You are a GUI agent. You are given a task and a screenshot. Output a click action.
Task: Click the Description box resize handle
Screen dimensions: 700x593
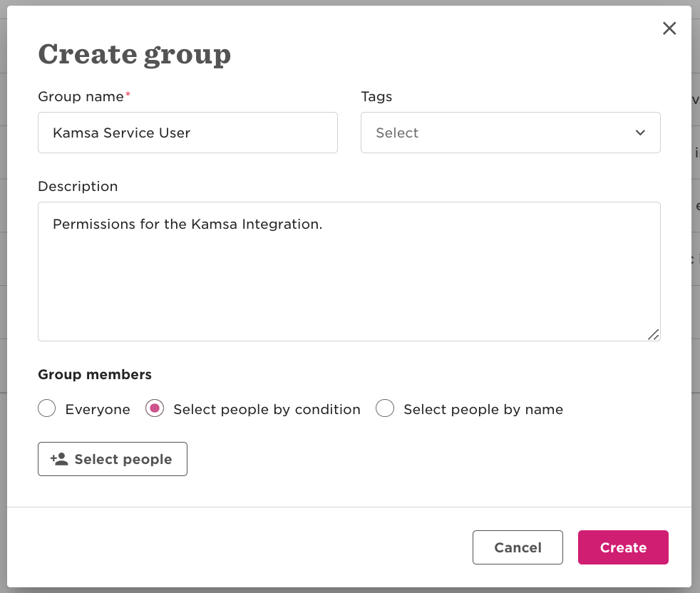click(654, 334)
